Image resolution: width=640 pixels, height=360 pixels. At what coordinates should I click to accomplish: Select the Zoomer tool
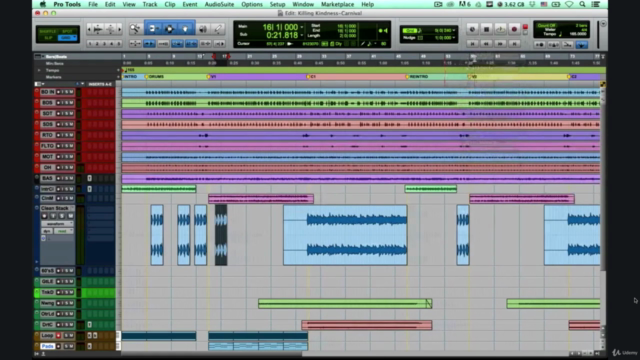click(x=135, y=29)
